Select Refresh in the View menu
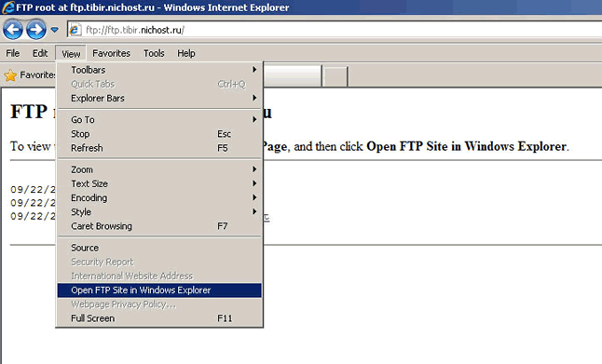602x364 pixels. (x=159, y=148)
